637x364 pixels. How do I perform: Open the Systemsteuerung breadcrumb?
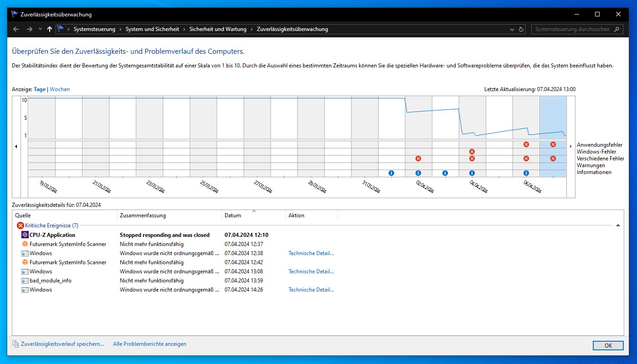[x=94, y=29]
